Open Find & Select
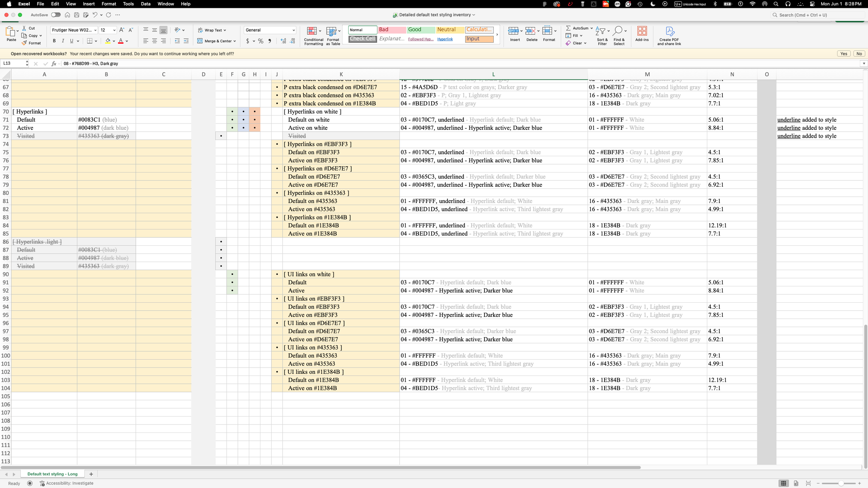 pyautogui.click(x=619, y=36)
